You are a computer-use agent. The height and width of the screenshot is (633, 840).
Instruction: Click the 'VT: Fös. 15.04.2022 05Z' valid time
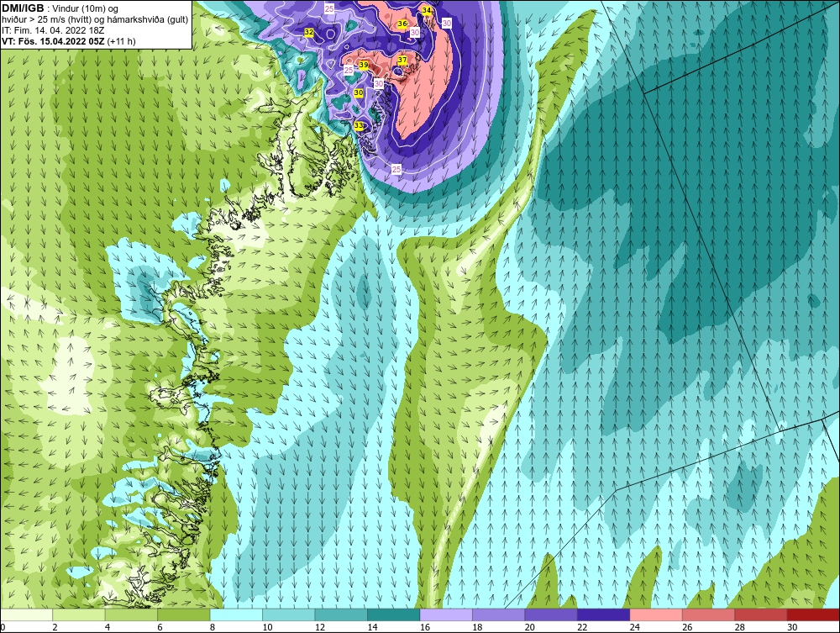click(53, 41)
